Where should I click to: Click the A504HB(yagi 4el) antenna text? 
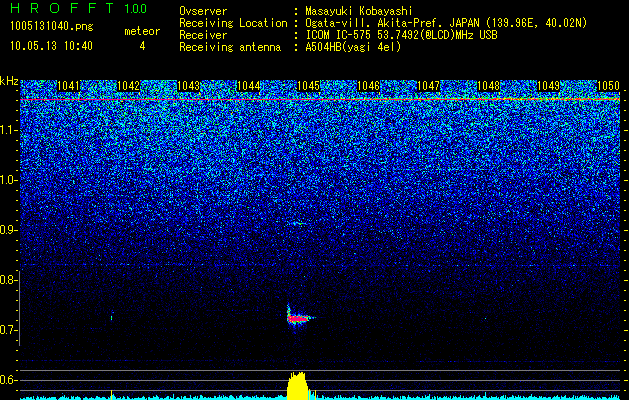pyautogui.click(x=353, y=47)
